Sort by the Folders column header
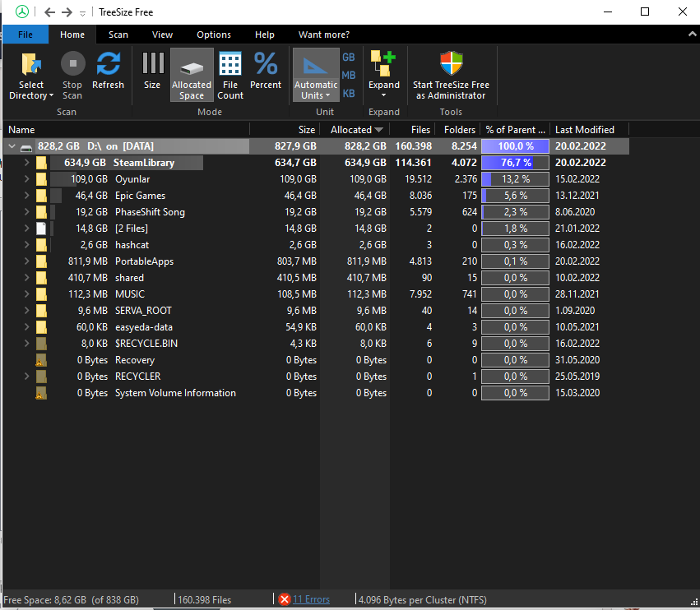Viewport: 700px width, 610px height. (x=457, y=130)
